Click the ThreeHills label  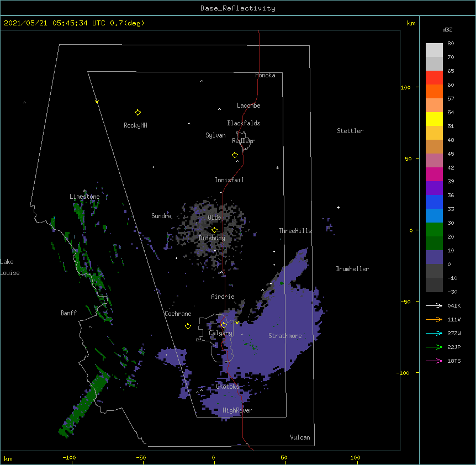[295, 231]
